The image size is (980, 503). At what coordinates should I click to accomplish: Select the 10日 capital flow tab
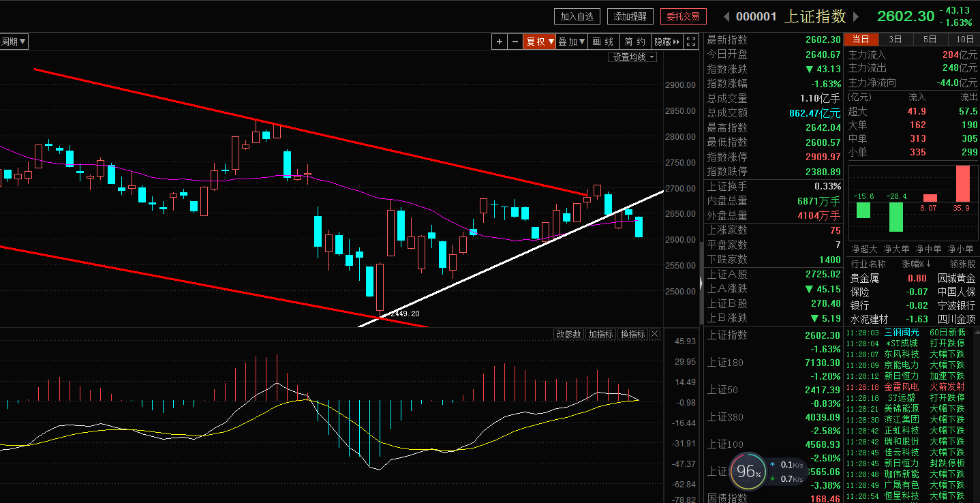pyautogui.click(x=964, y=40)
